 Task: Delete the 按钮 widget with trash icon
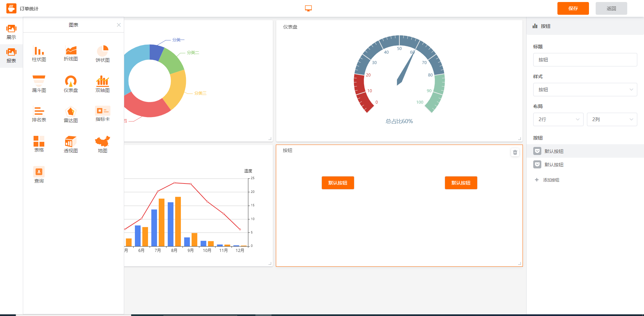point(515,152)
